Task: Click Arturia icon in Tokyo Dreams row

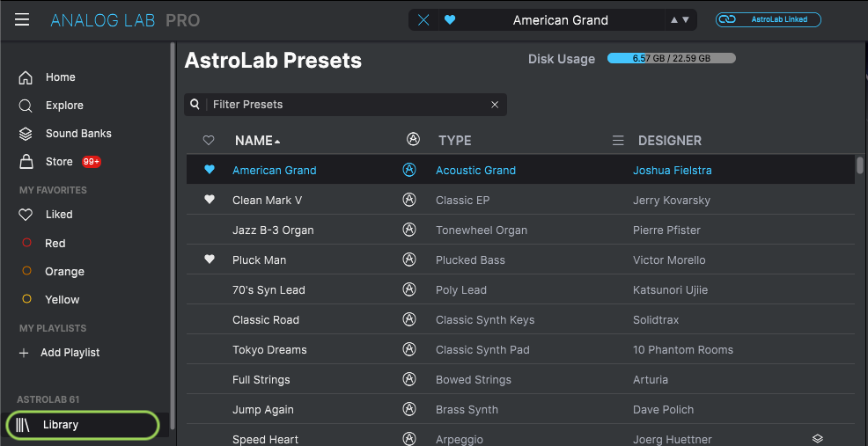Action: tap(409, 349)
